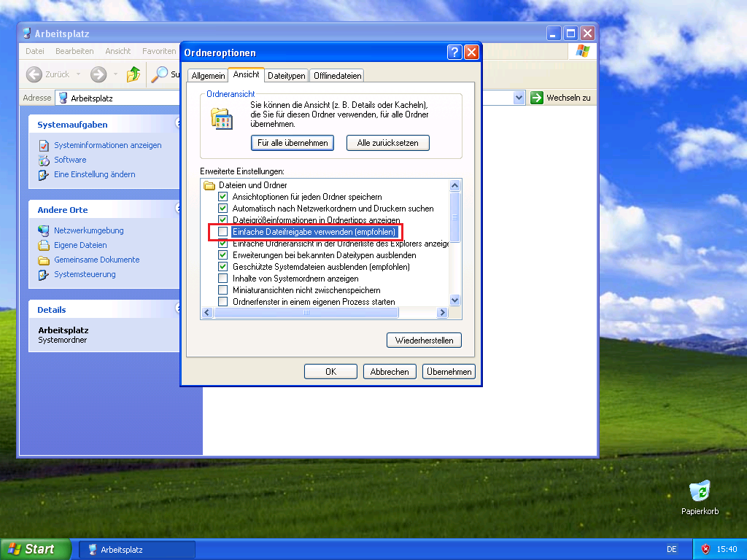Open the Ansicht menu in Arbeitsplatz
The image size is (747, 560).
(118, 51)
